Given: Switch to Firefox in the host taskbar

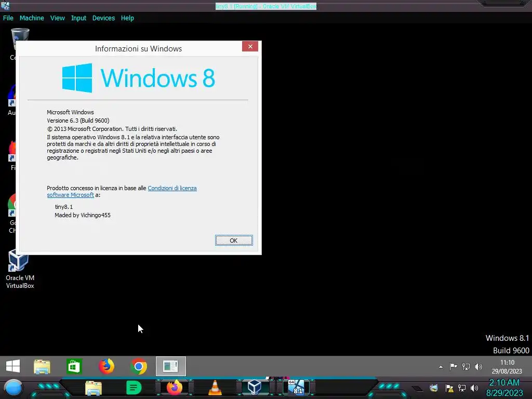Looking at the screenshot, I should 175,388.
